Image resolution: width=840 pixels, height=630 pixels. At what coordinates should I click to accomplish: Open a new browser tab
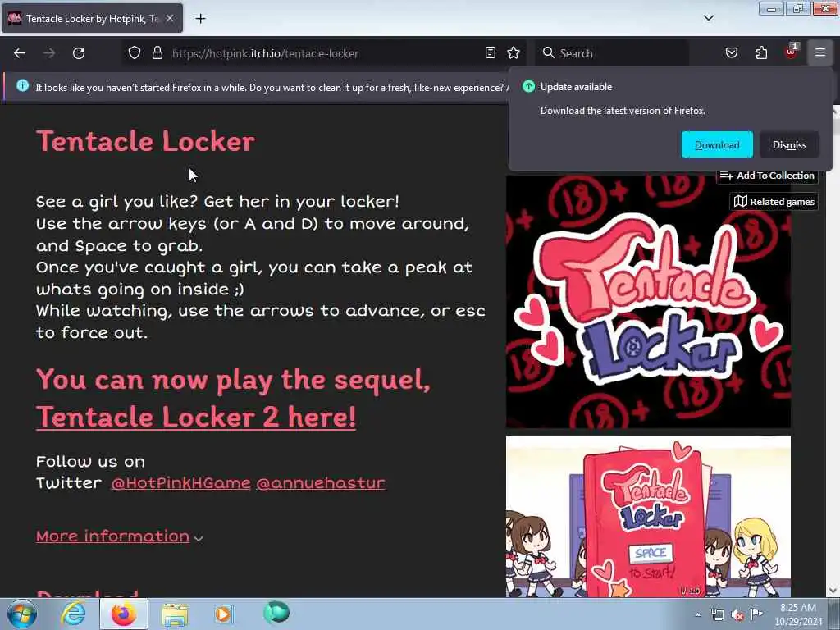(x=200, y=19)
